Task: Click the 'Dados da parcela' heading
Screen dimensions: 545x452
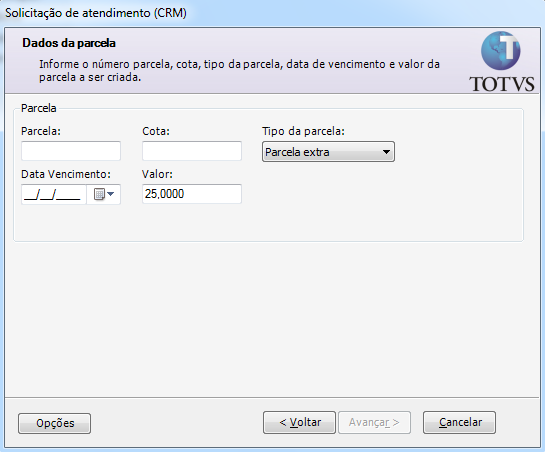Action: point(69,43)
